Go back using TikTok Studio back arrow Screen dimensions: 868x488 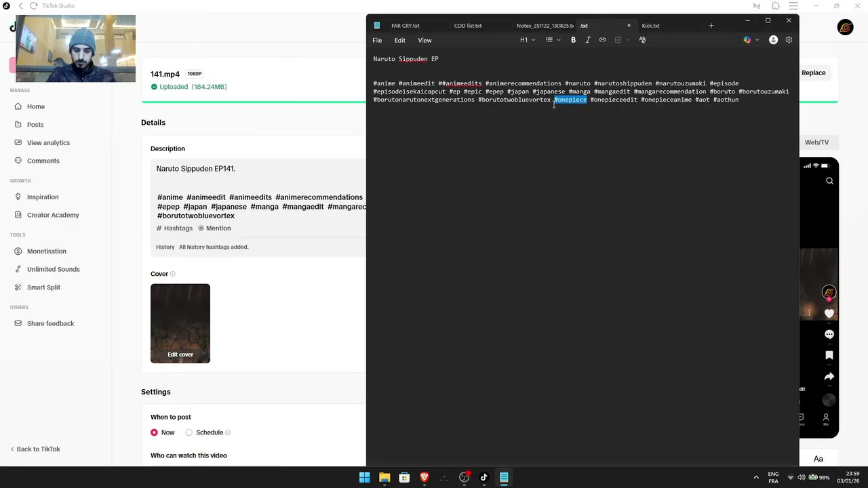tap(21, 6)
